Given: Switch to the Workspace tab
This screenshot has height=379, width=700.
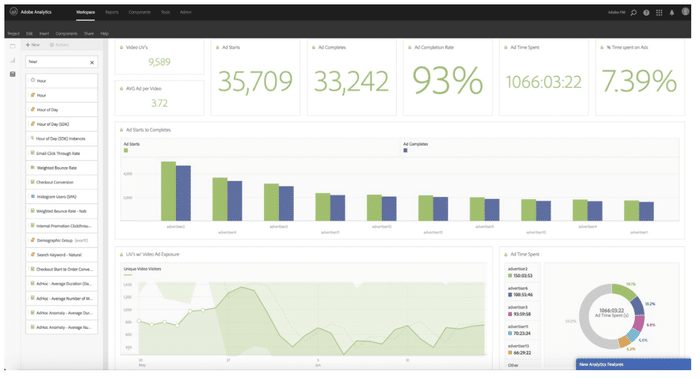Looking at the screenshot, I should coord(85,12).
